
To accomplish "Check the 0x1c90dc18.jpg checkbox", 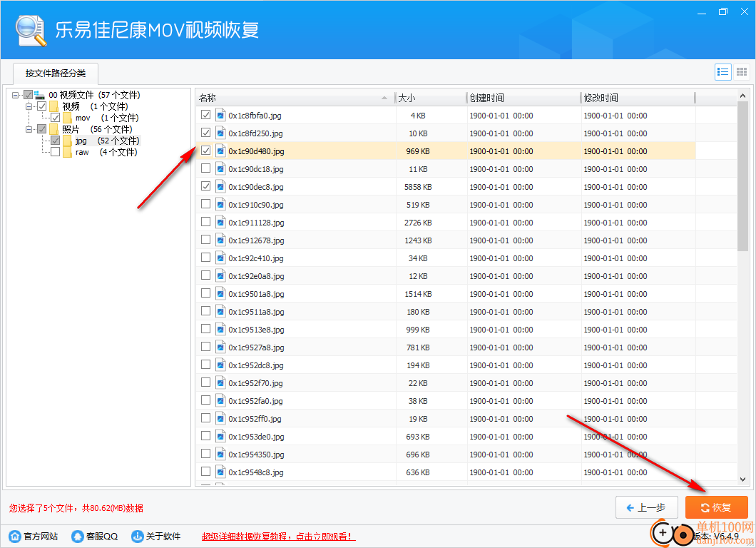I will pyautogui.click(x=206, y=168).
